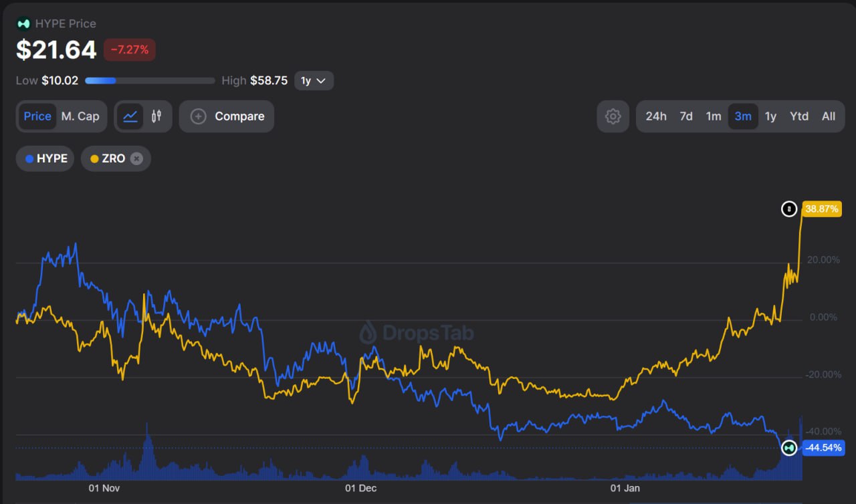Remove ZRO from comparison
Viewport: 856px width, 504px height.
tap(136, 159)
